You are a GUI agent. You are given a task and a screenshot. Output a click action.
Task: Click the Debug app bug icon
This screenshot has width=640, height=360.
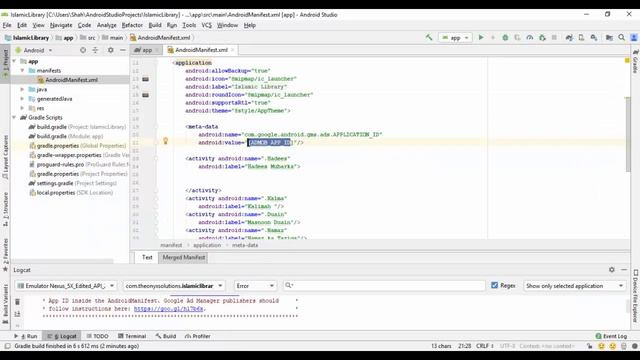pyautogui.click(x=505, y=38)
